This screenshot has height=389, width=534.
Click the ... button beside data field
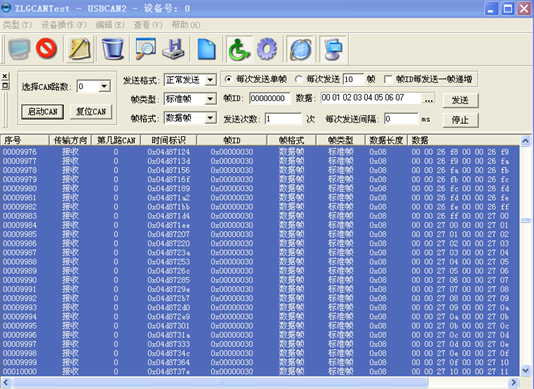tap(428, 99)
